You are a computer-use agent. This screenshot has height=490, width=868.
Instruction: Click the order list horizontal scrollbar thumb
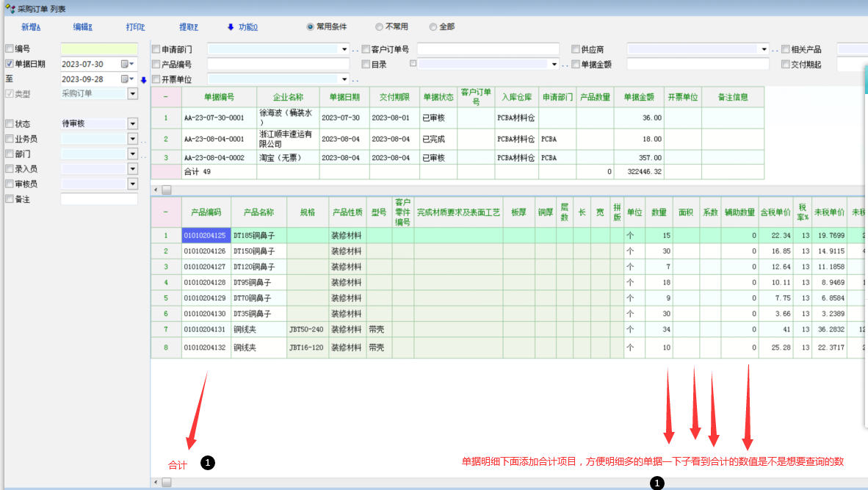coord(167,190)
